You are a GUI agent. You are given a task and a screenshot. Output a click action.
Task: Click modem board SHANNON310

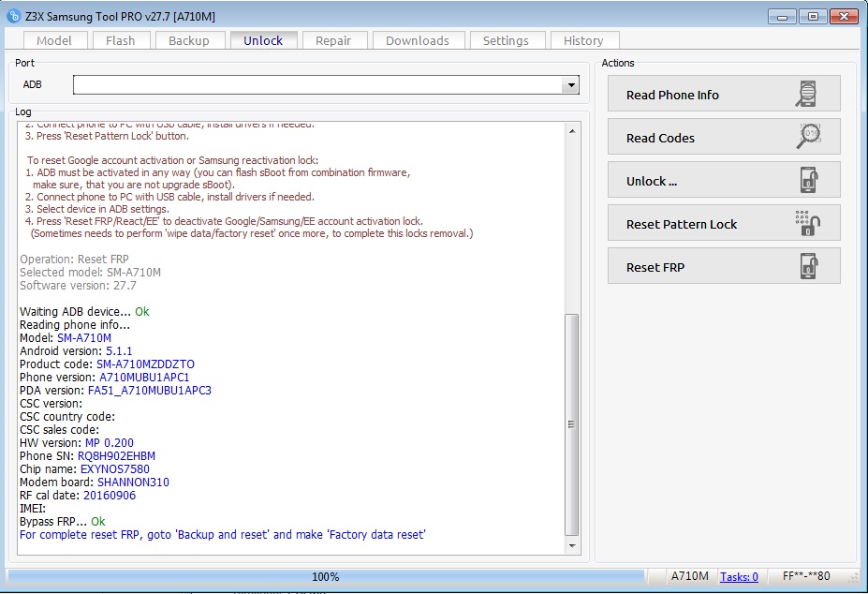coord(133,483)
